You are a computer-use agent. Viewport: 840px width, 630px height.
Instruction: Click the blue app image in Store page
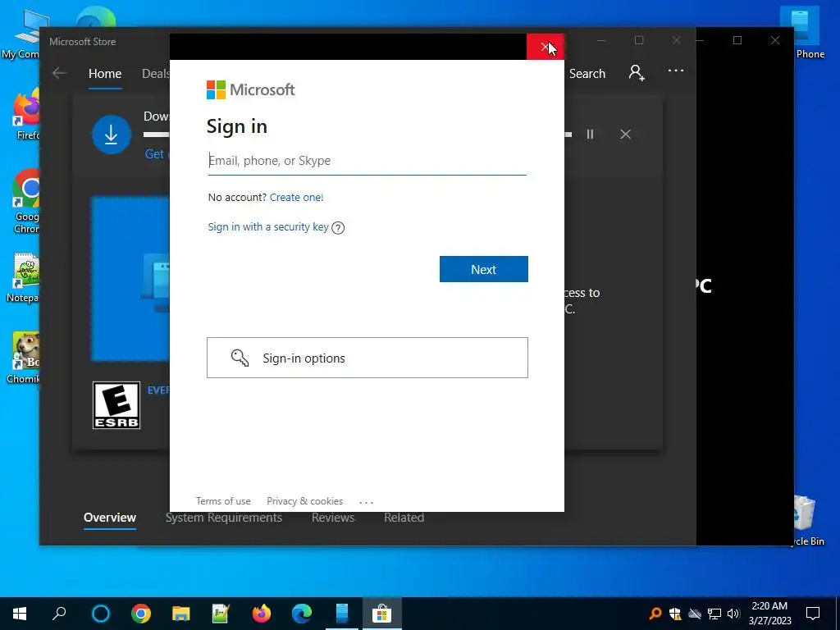point(130,279)
